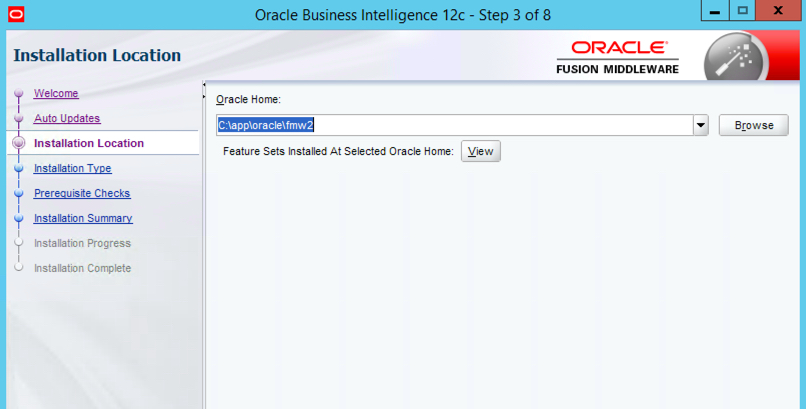The image size is (806, 409).
Task: Click the Oracle Home path field
Action: 454,125
